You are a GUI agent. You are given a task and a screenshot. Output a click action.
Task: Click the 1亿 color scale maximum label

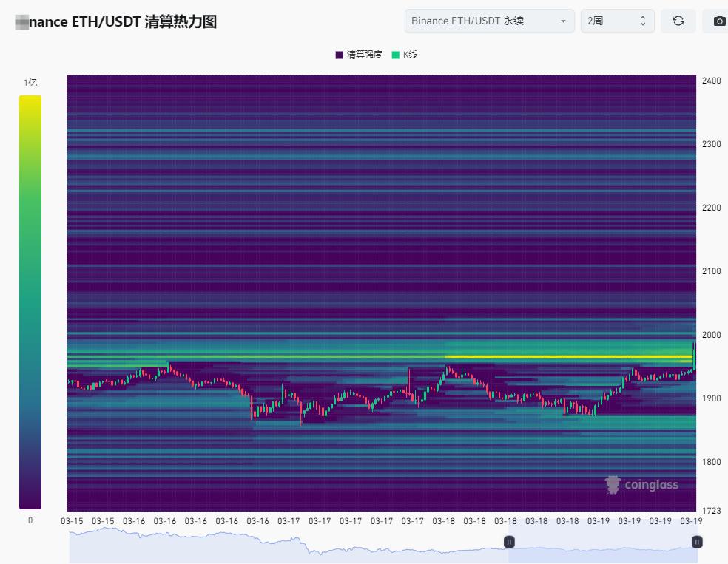point(30,83)
